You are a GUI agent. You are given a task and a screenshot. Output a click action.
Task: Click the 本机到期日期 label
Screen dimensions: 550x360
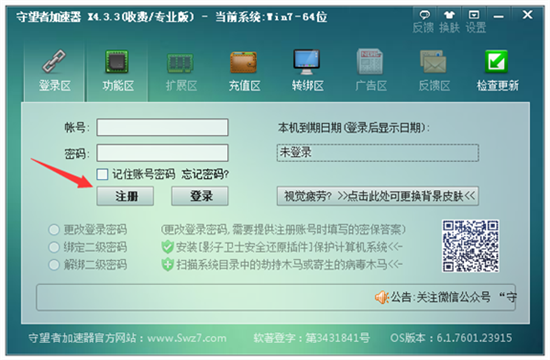click(354, 128)
